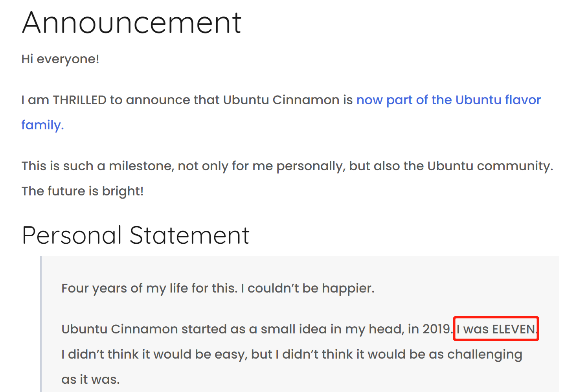Click the "Announcement" page heading
This screenshot has width=577, height=392.
(x=132, y=22)
